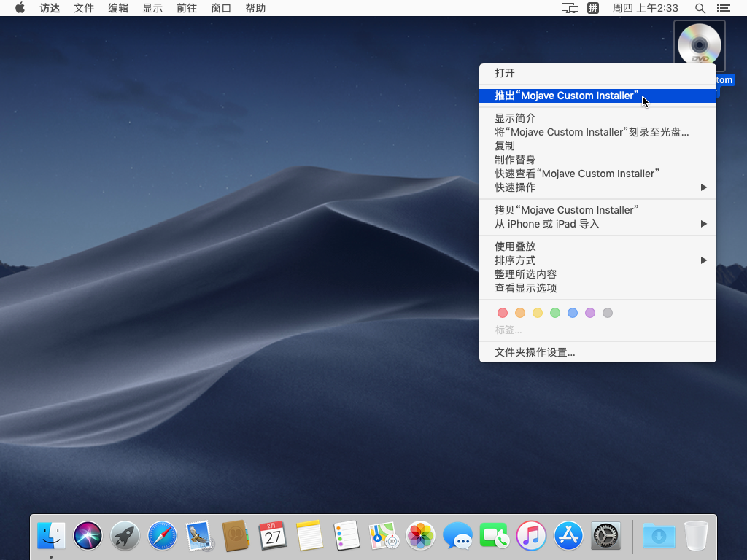Open iTunes music note icon
Viewport: 747px width, 560px height.
coord(531,535)
